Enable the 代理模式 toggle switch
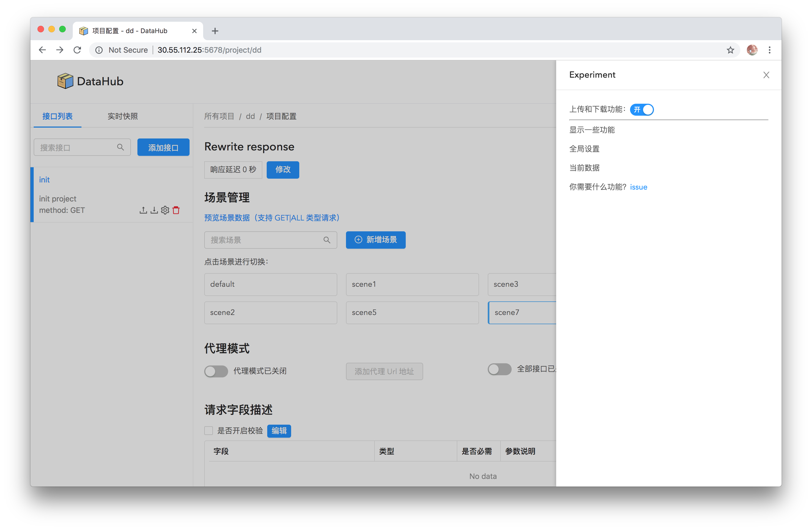812x530 pixels. tap(216, 371)
